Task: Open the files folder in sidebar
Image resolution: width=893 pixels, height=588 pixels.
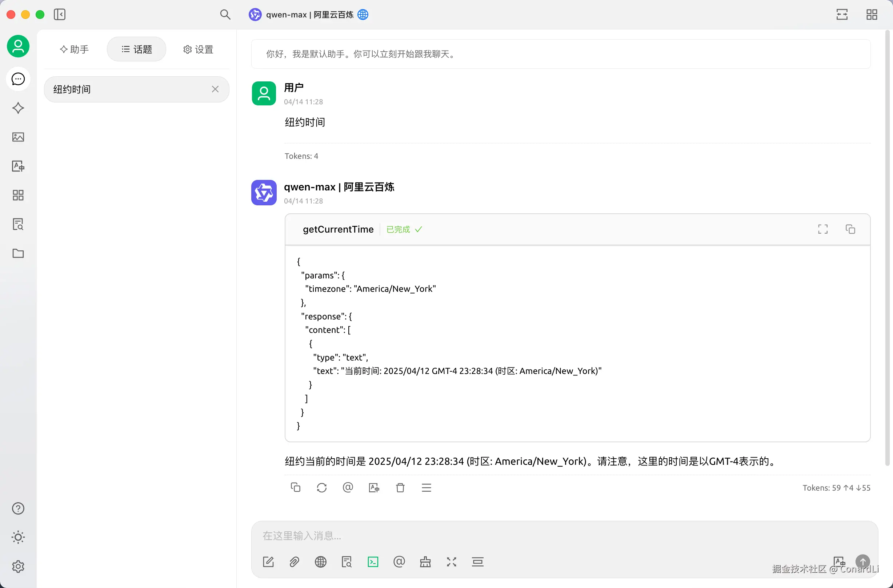Action: 18,254
